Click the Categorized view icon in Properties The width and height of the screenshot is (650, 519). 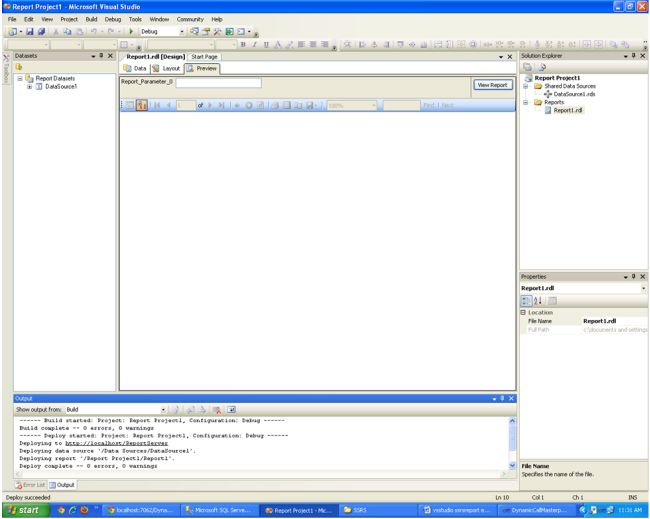click(x=526, y=301)
